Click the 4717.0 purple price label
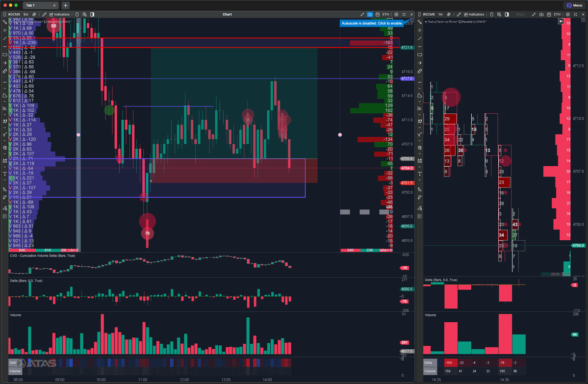 pos(407,79)
